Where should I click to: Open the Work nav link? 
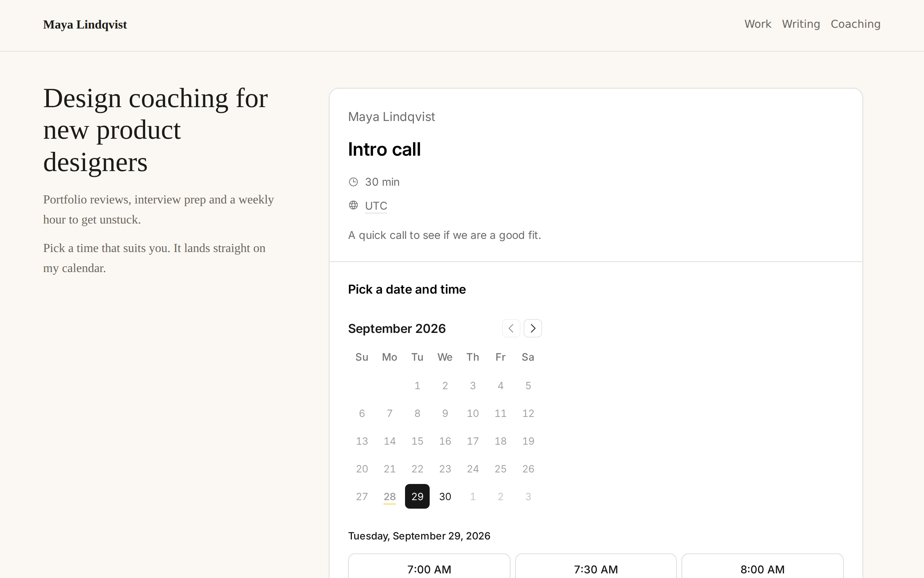tap(758, 24)
